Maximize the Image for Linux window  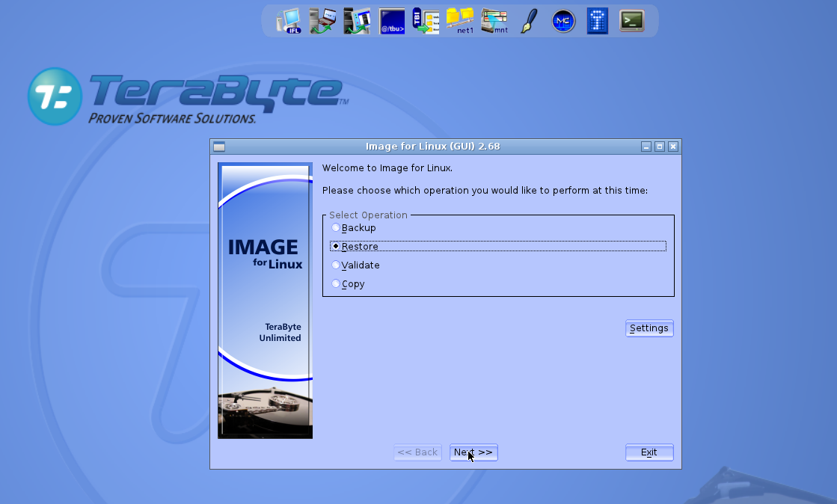click(660, 147)
